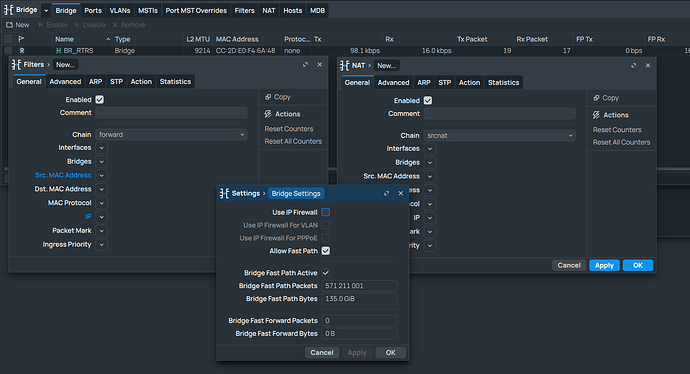Open the Port MST Overrides tab
Screen dimensions: 690x374
196,11
